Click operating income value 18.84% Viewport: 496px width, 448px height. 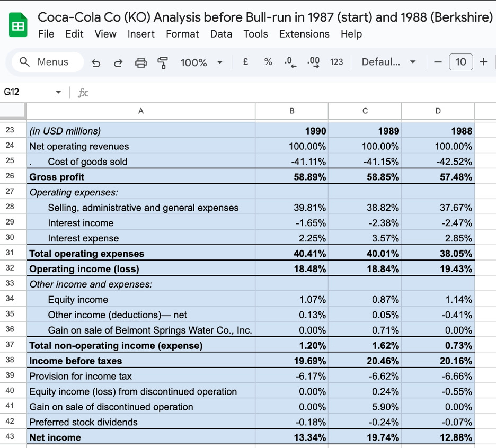coord(365,268)
